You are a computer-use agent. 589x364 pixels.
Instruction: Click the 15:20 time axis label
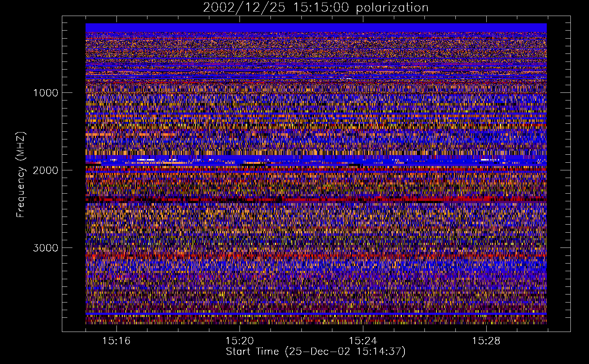pos(240,341)
